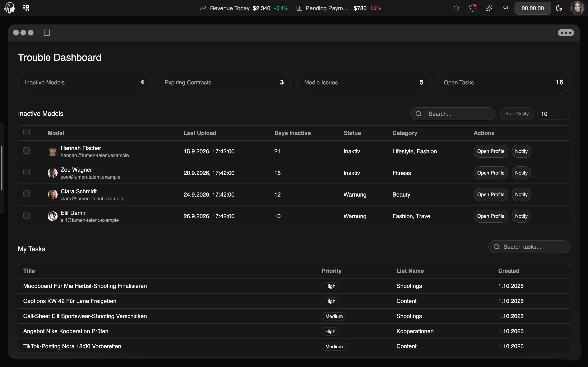This screenshot has width=588, height=367.
Task: Tick the checkbox for Clara Schmidt
Action: coord(27,194)
